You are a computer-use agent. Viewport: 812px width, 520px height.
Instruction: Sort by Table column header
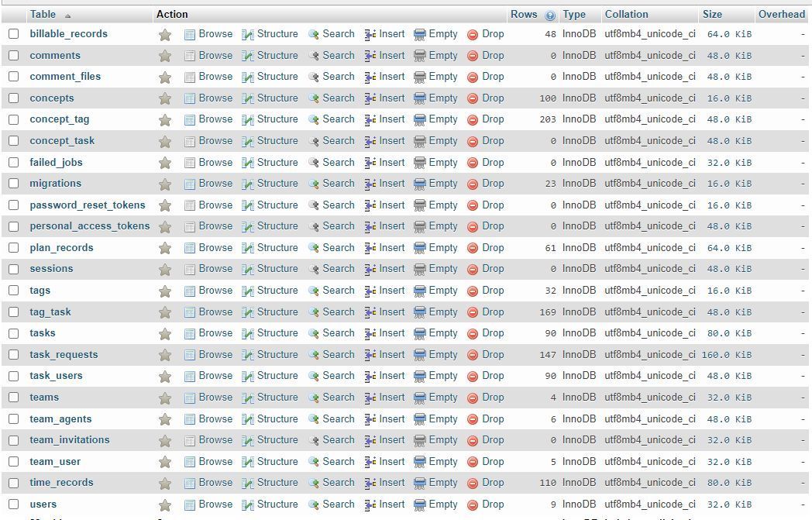[x=43, y=14]
